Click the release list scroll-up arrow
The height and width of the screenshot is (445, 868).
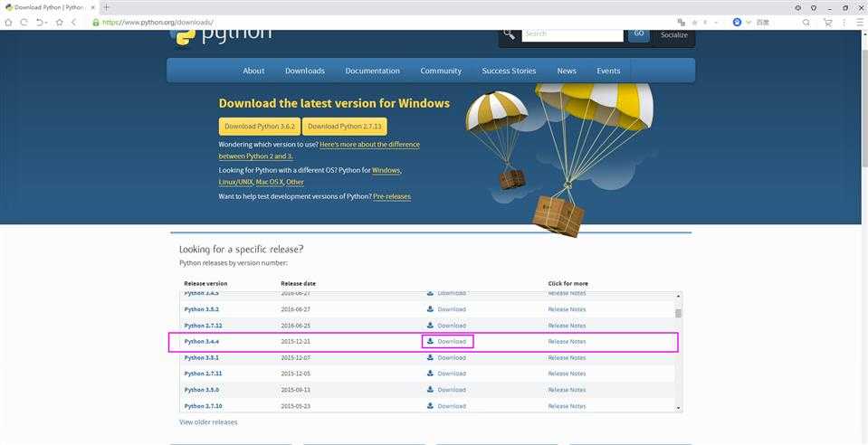pyautogui.click(x=679, y=296)
